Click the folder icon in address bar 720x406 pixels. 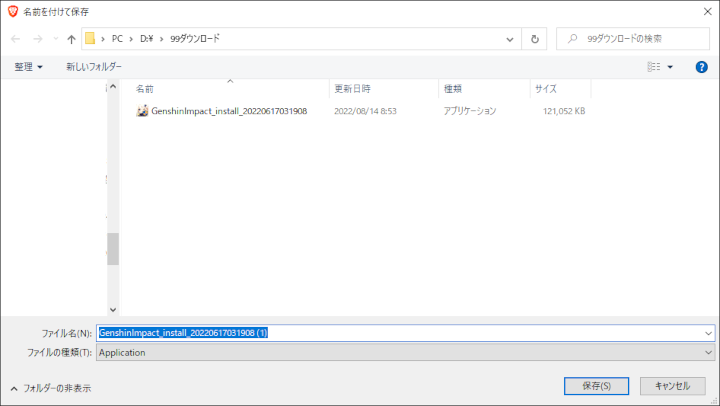click(90, 39)
